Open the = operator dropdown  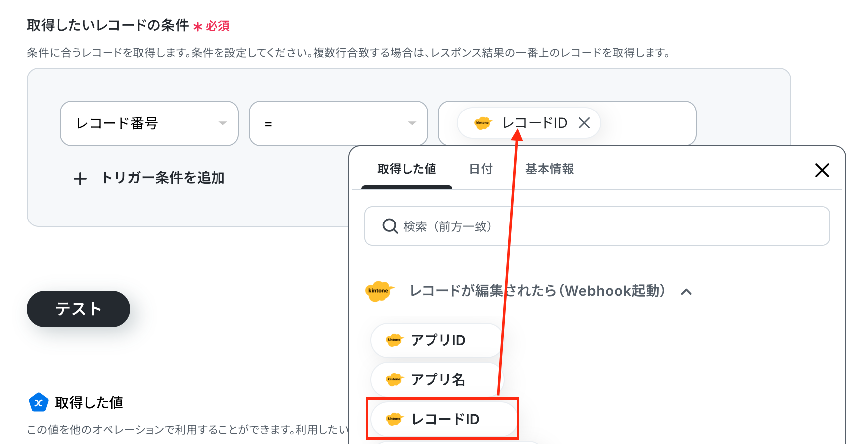338,123
